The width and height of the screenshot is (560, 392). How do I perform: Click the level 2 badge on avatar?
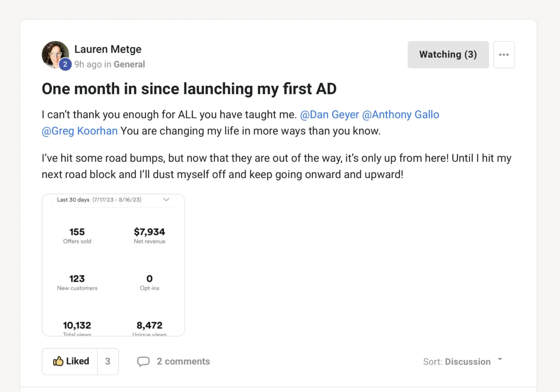pos(65,64)
